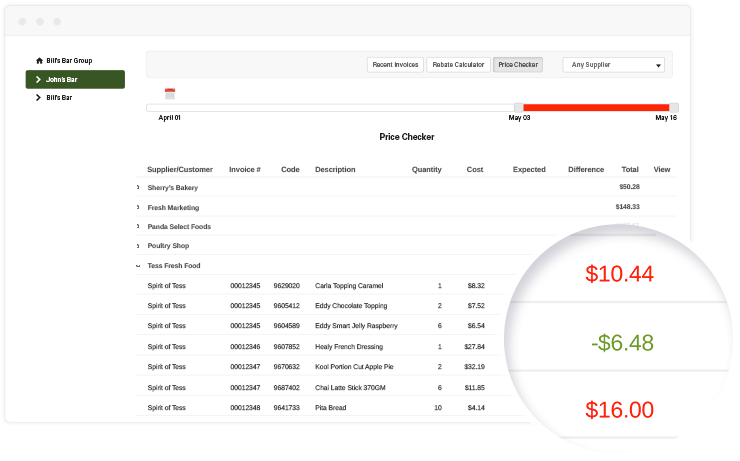
Task: Select Bill's Bar Group in sidebar
Action: (x=69, y=61)
